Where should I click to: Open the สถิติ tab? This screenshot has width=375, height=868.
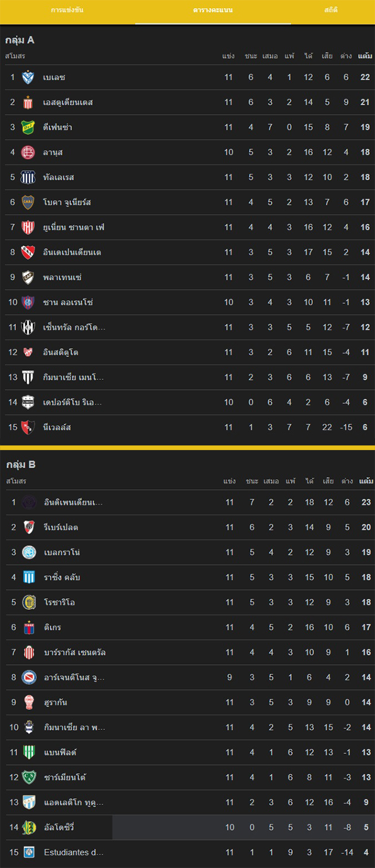pos(331,10)
